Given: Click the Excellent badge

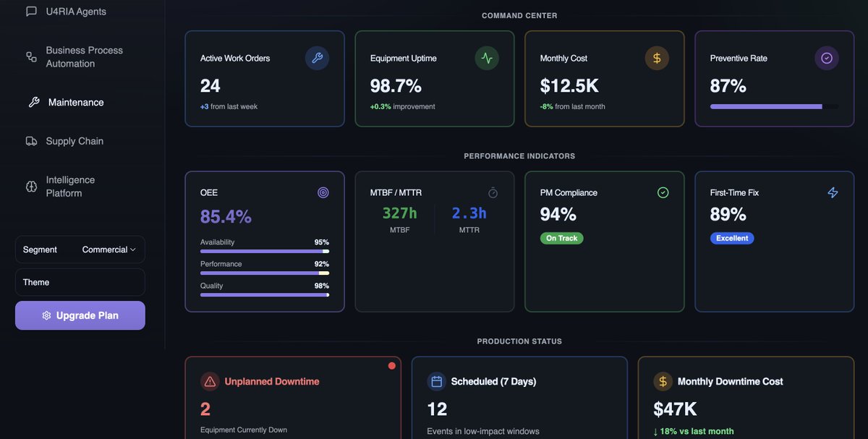Looking at the screenshot, I should coord(732,238).
